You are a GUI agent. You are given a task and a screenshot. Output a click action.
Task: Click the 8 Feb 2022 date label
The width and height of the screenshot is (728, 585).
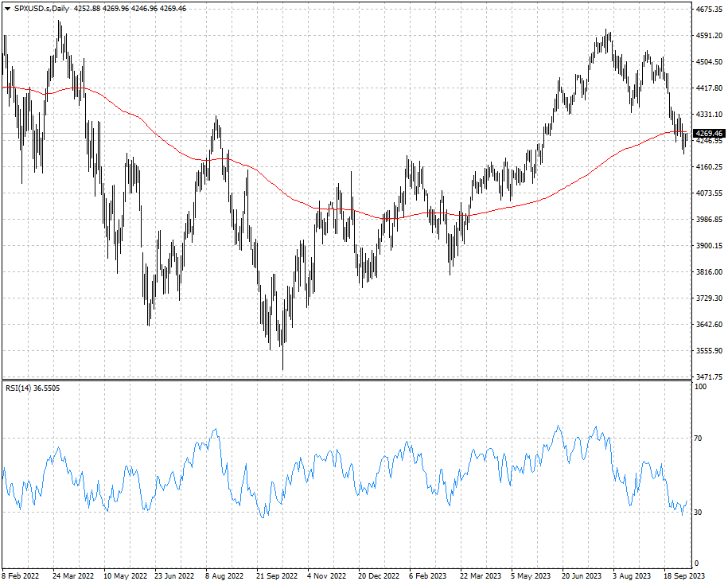pyautogui.click(x=21, y=576)
